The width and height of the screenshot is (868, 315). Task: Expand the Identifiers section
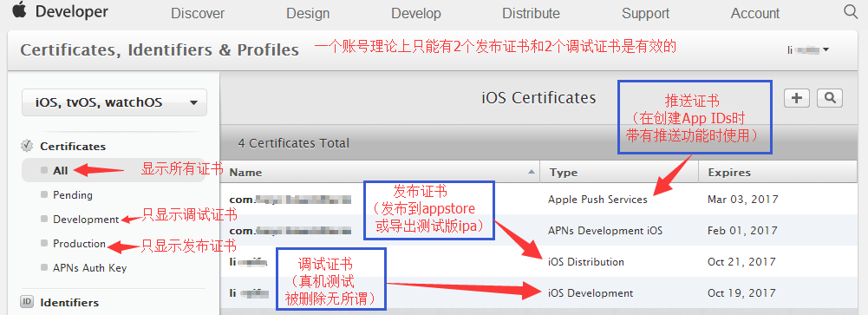point(69,302)
